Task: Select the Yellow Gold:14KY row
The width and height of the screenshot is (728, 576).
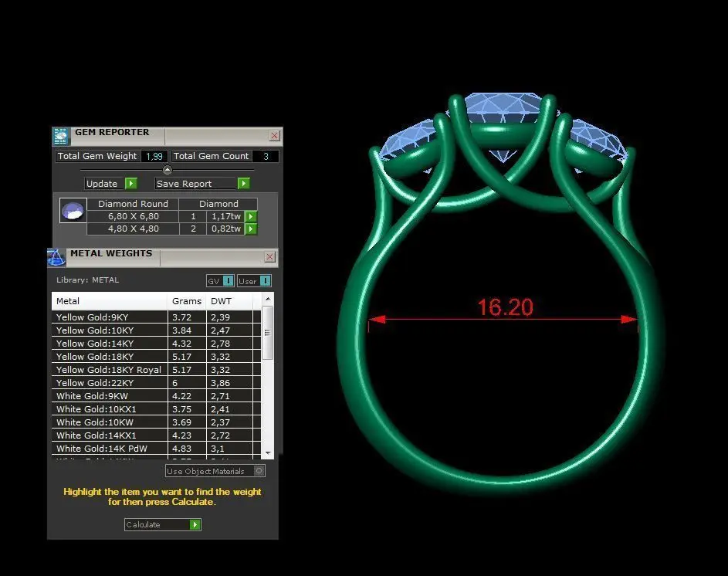Action: click(x=156, y=344)
